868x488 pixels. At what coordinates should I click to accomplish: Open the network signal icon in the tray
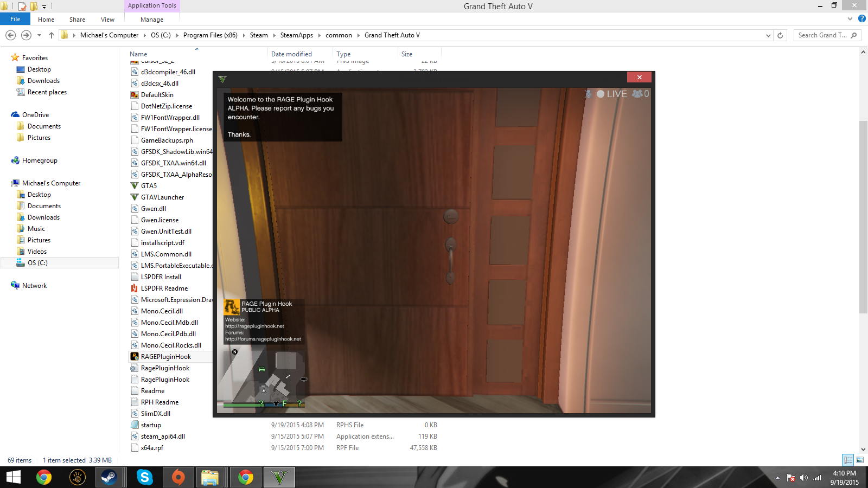(817, 478)
